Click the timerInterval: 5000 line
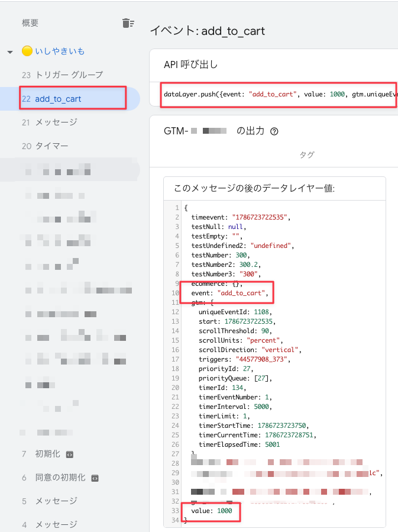 click(x=235, y=407)
